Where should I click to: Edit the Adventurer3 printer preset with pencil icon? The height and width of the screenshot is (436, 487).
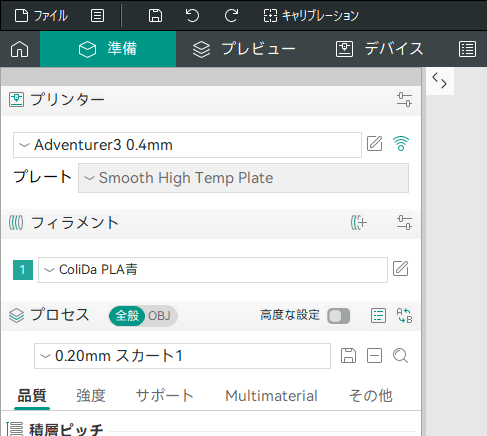(x=374, y=144)
